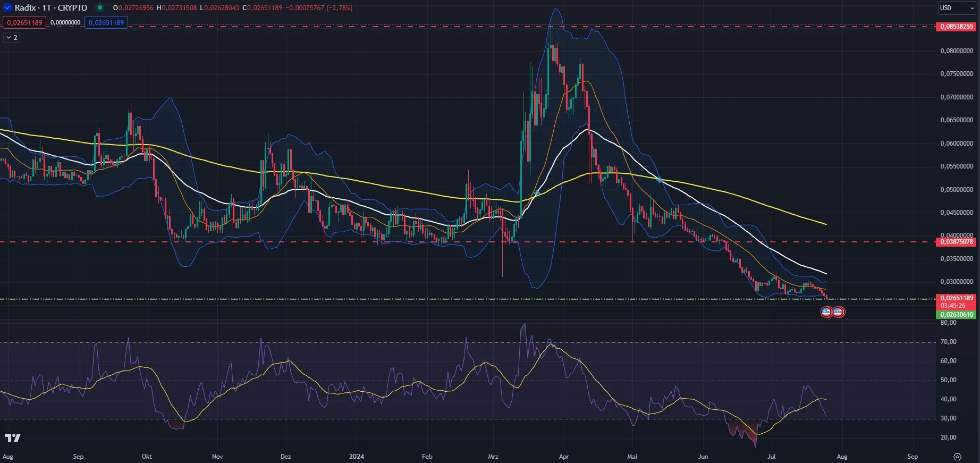The width and height of the screenshot is (980, 463).
Task: Click the Feb label on time axis
Action: coord(427,457)
